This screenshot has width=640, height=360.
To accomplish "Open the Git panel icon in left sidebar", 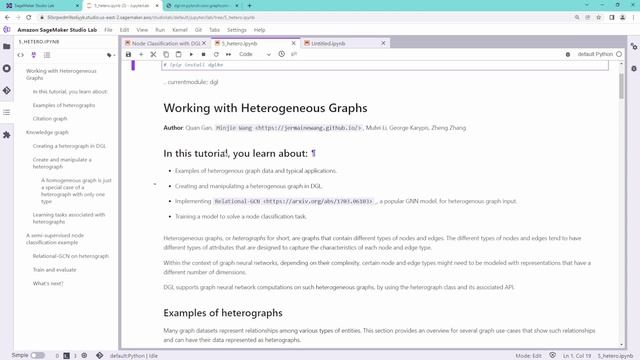I will pyautogui.click(x=7, y=90).
